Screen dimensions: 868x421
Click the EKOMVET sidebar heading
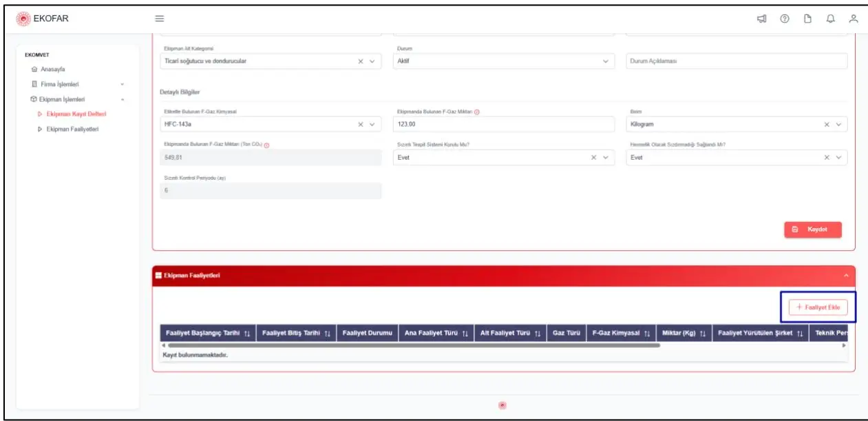(x=36, y=55)
